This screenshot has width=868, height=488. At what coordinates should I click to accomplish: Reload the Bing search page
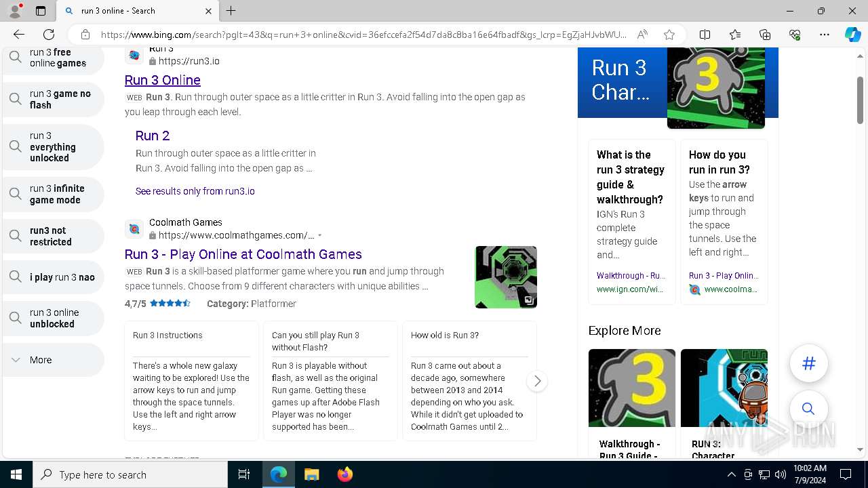point(49,35)
